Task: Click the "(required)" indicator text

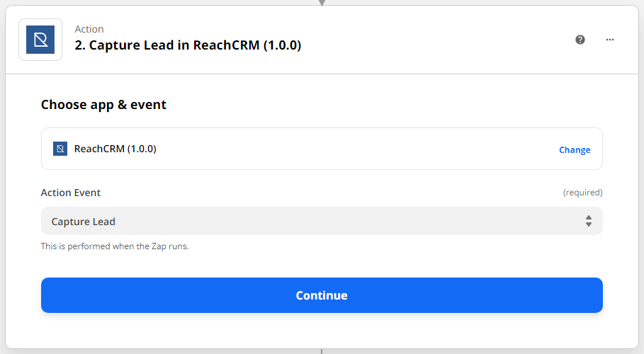Action: point(582,193)
